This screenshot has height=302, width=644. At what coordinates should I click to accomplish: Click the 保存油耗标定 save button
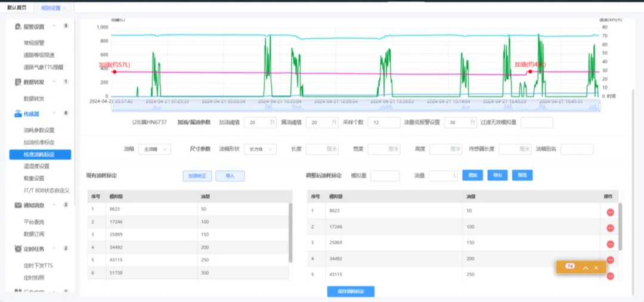[x=351, y=291]
